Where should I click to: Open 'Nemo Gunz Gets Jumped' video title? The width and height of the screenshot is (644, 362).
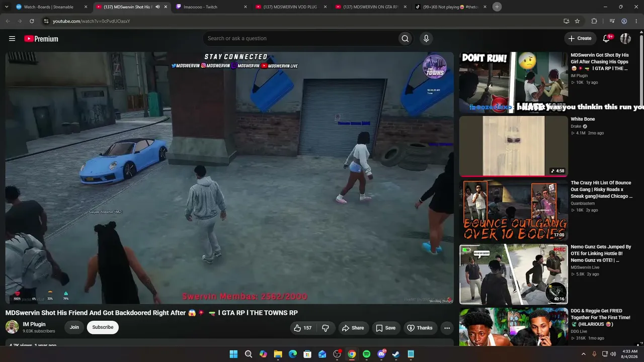pyautogui.click(x=601, y=253)
